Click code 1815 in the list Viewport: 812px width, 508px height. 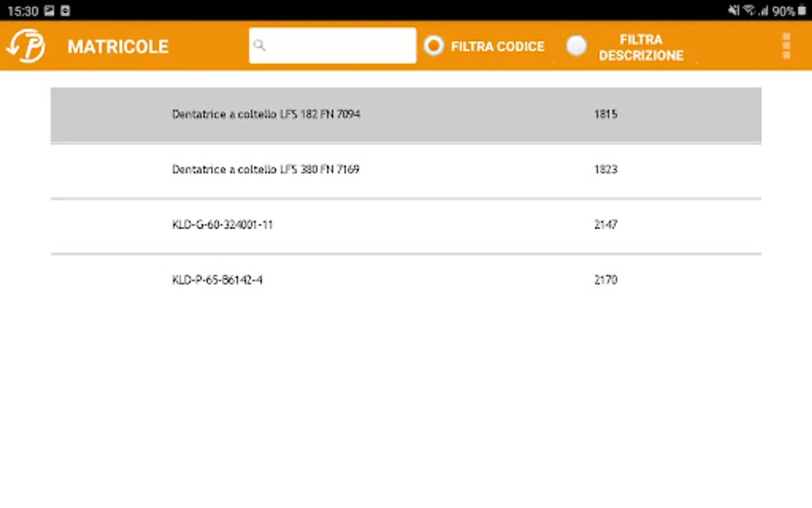[606, 114]
